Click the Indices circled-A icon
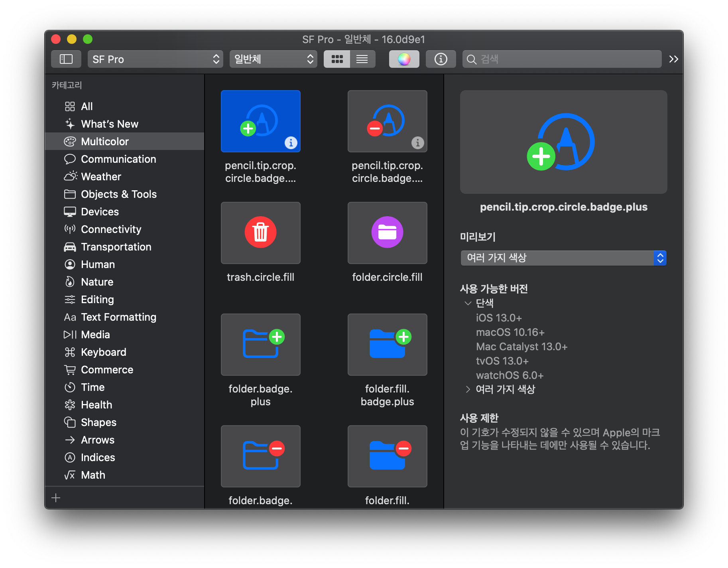Screen dimensions: 728x568 click(70, 458)
